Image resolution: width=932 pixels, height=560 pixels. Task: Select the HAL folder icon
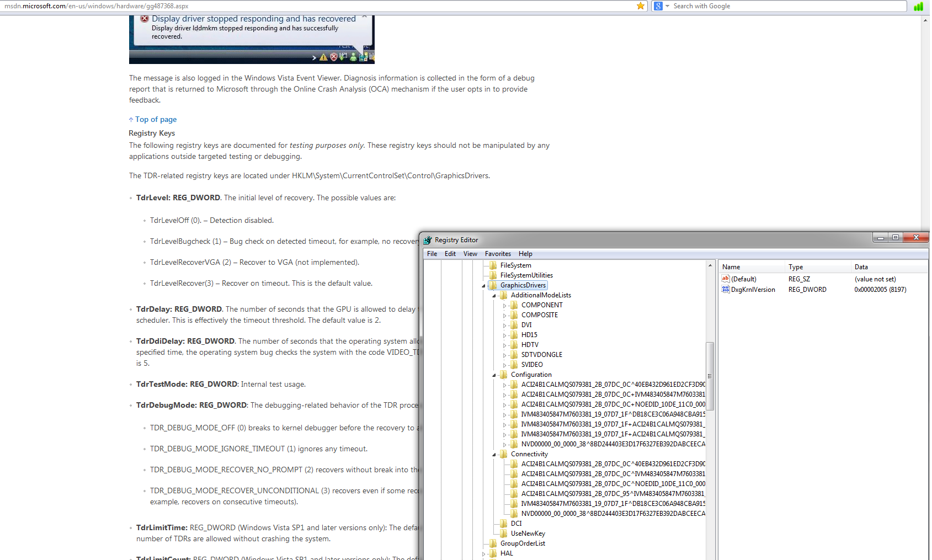(493, 553)
